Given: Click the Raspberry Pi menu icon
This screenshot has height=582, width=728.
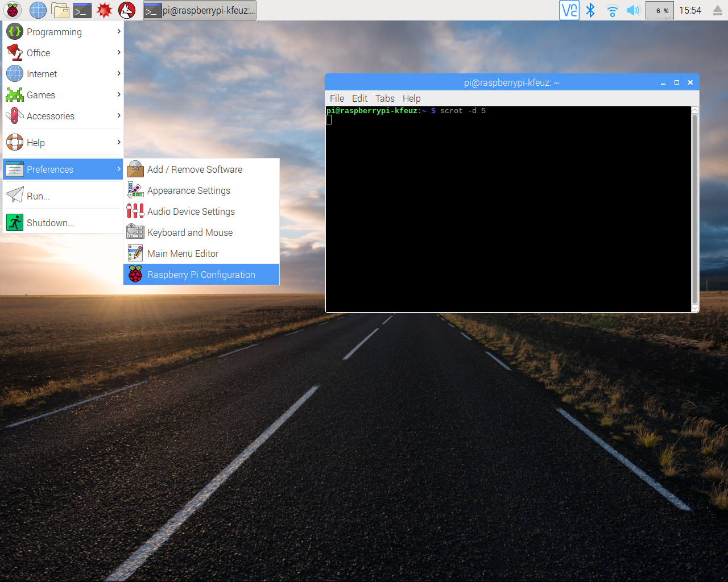Looking at the screenshot, I should (13, 10).
